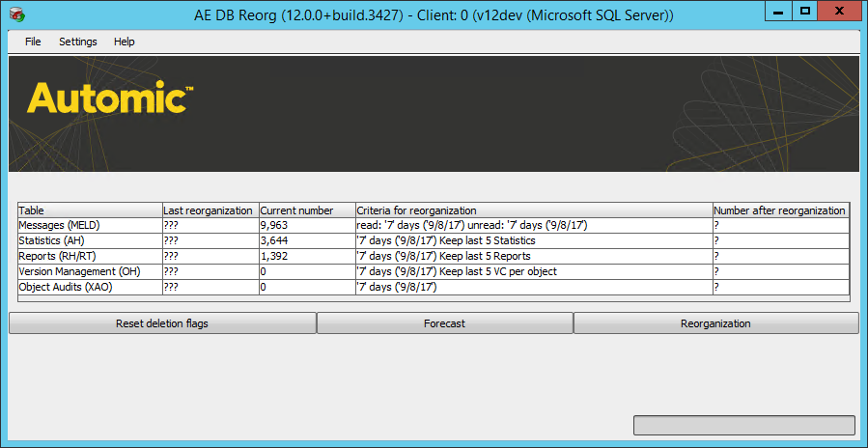
Task: Click the Messages read/unread criteria cell
Action: [x=534, y=225]
